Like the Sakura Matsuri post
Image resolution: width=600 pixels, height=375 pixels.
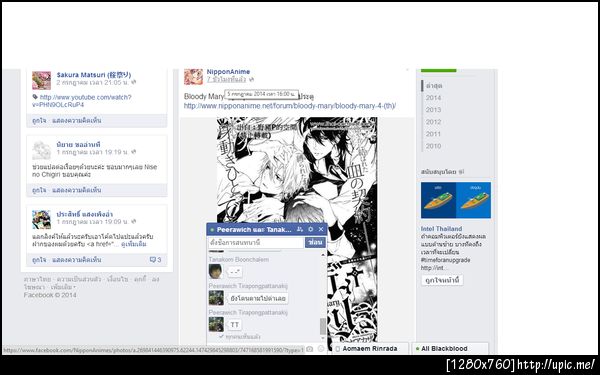[39, 121]
